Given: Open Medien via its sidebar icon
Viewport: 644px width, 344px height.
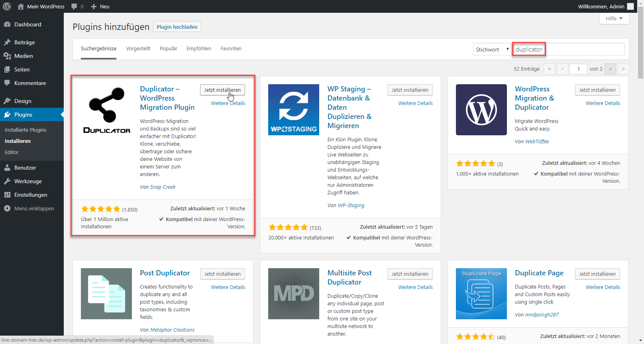Looking at the screenshot, I should (7, 56).
